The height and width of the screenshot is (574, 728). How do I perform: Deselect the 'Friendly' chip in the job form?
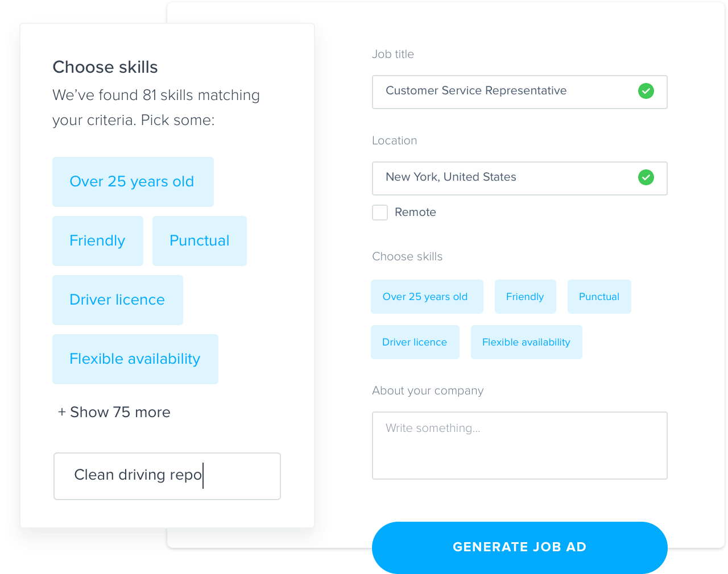[525, 296]
